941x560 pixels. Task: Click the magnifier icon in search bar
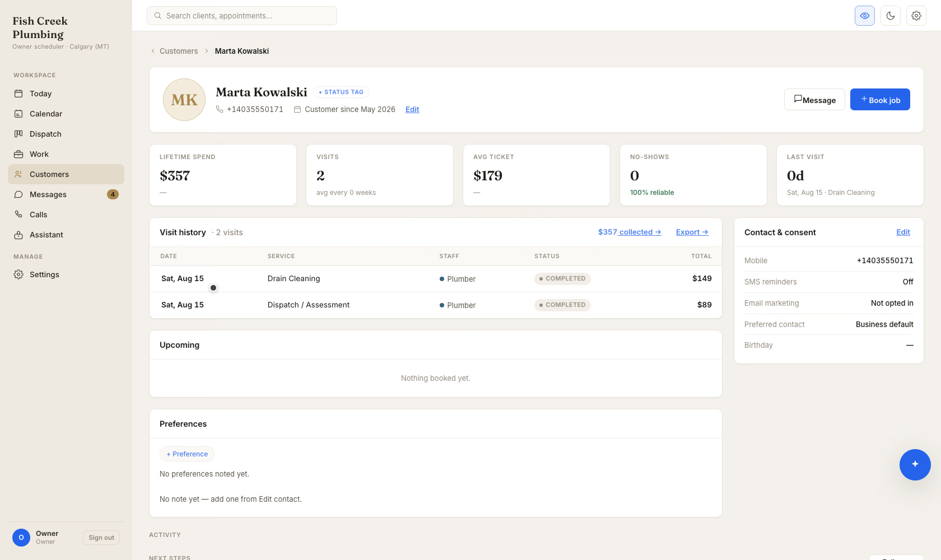158,16
